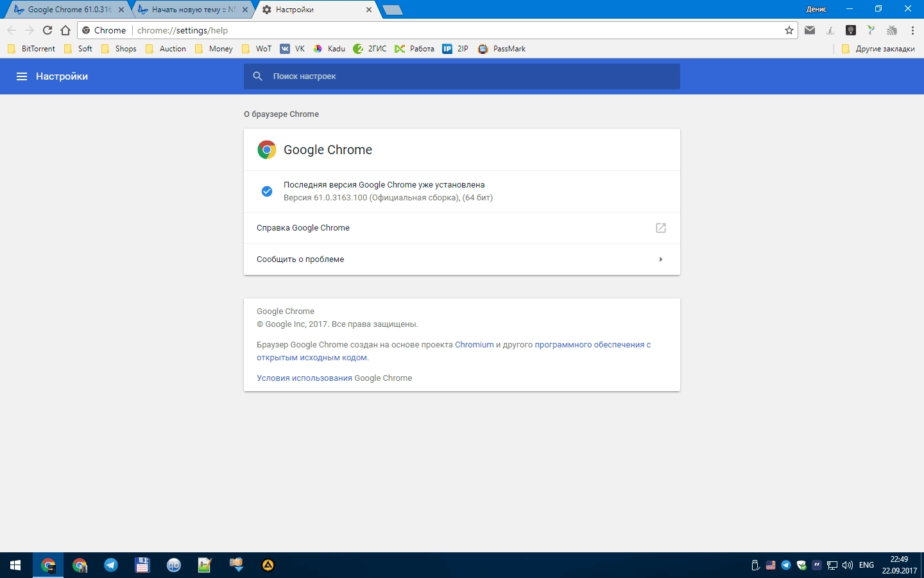Open Справка Google Chrome help row

462,228
